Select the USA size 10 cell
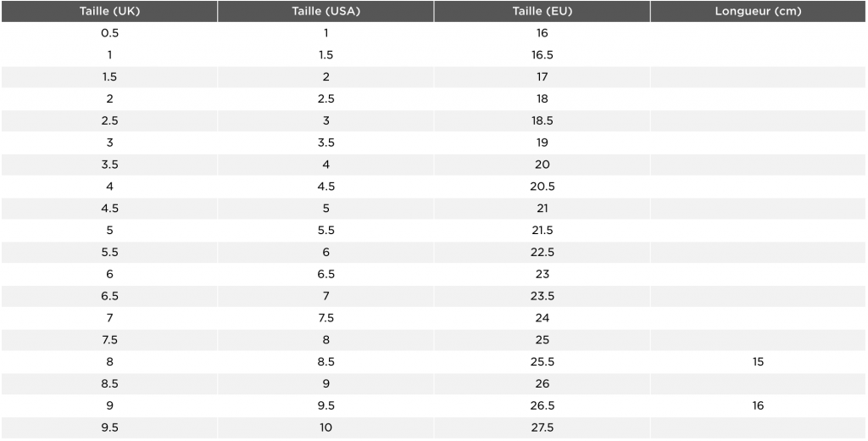This screenshot has width=868, height=441. click(326, 427)
